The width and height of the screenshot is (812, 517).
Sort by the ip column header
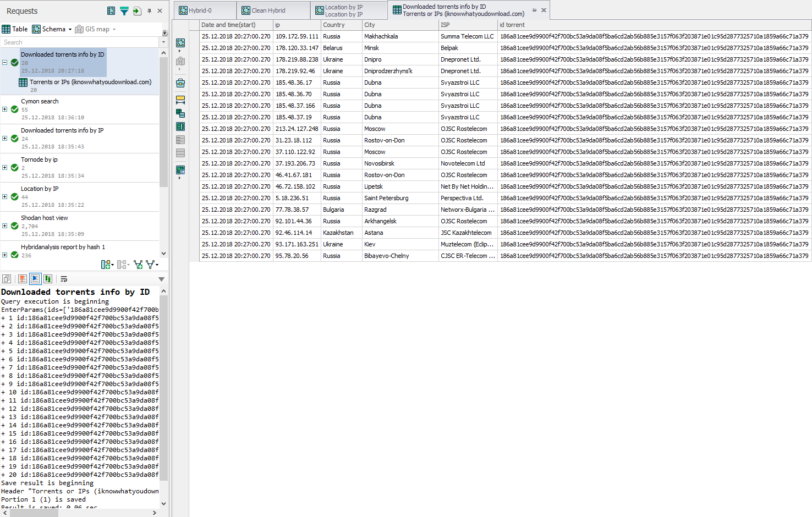pos(297,25)
